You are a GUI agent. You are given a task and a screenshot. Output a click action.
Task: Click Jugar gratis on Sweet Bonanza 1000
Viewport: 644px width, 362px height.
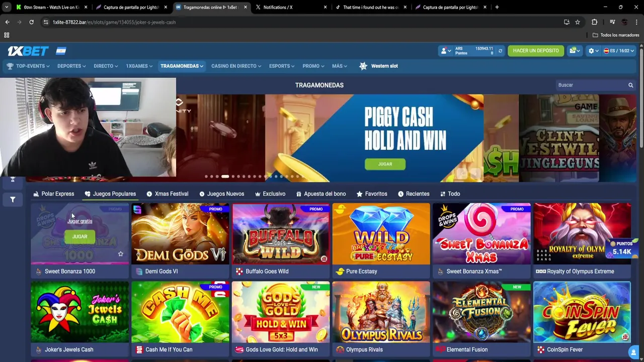tap(79, 221)
